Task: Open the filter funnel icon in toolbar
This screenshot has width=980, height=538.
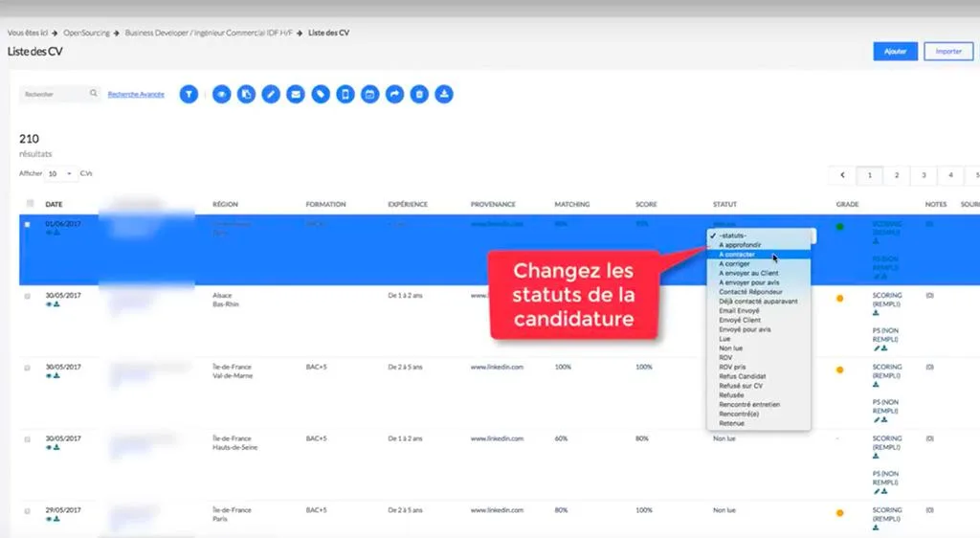Action: (189, 95)
